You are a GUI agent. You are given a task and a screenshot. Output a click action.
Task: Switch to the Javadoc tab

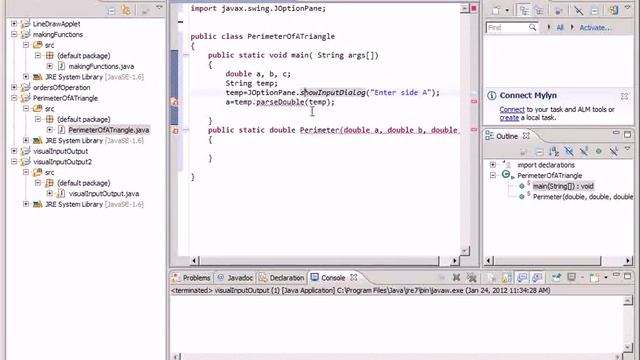tap(235, 278)
